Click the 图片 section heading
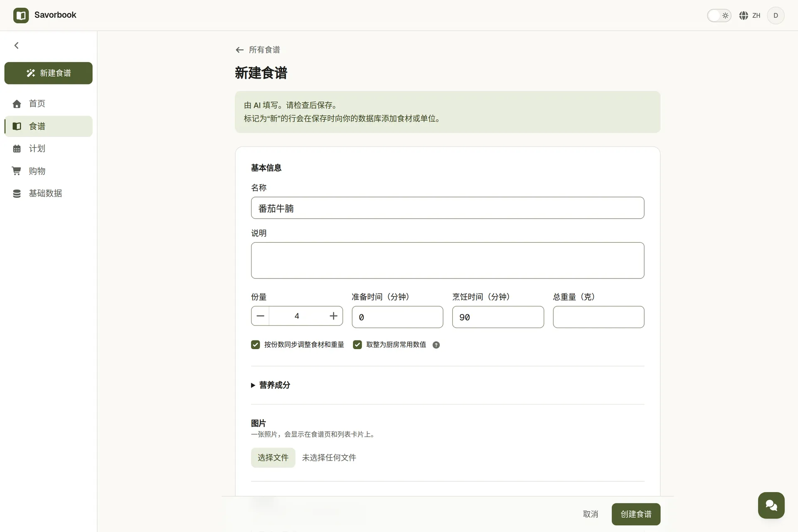 click(259, 423)
